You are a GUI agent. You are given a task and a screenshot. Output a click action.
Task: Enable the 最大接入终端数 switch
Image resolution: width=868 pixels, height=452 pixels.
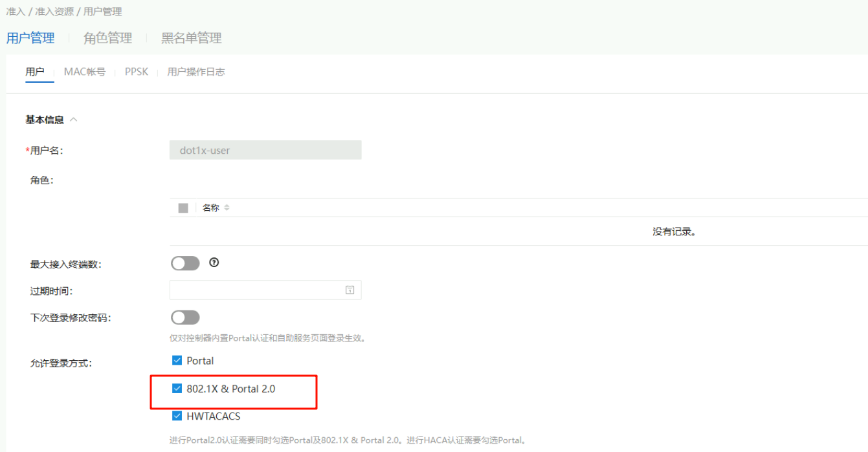[185, 263]
